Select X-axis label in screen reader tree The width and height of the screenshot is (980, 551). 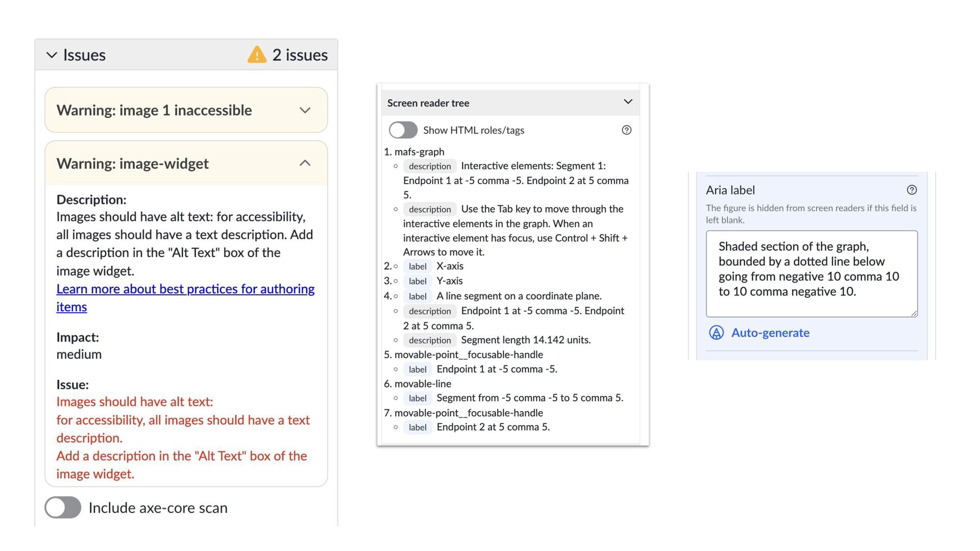450,266
